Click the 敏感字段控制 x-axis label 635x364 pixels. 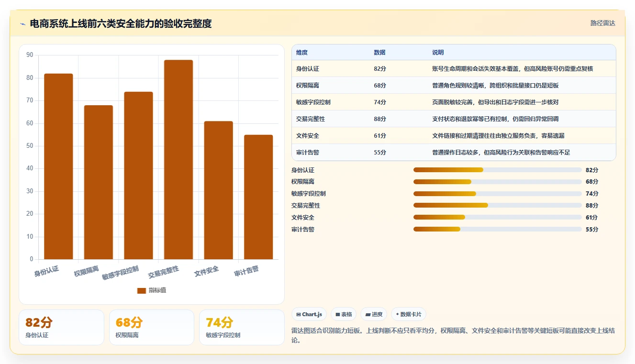tap(121, 273)
